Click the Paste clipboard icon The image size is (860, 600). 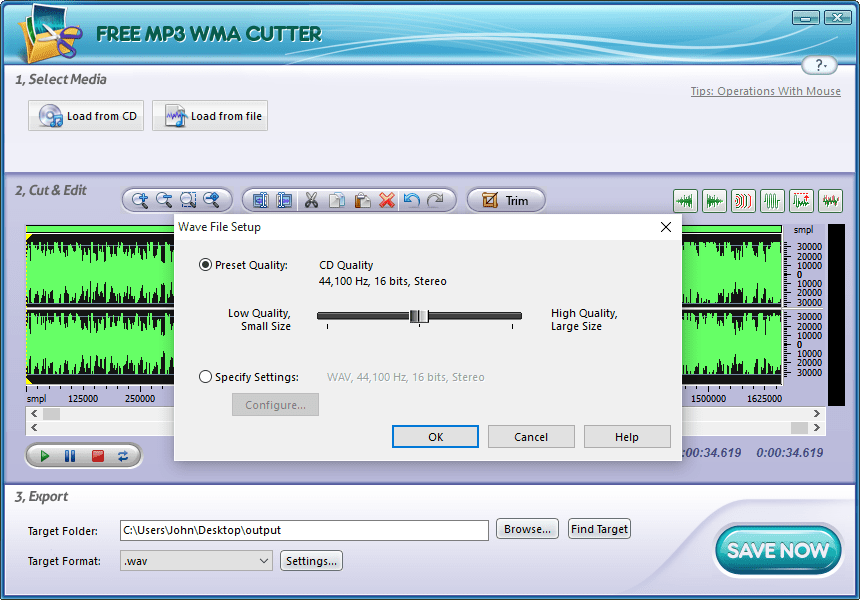pos(362,201)
